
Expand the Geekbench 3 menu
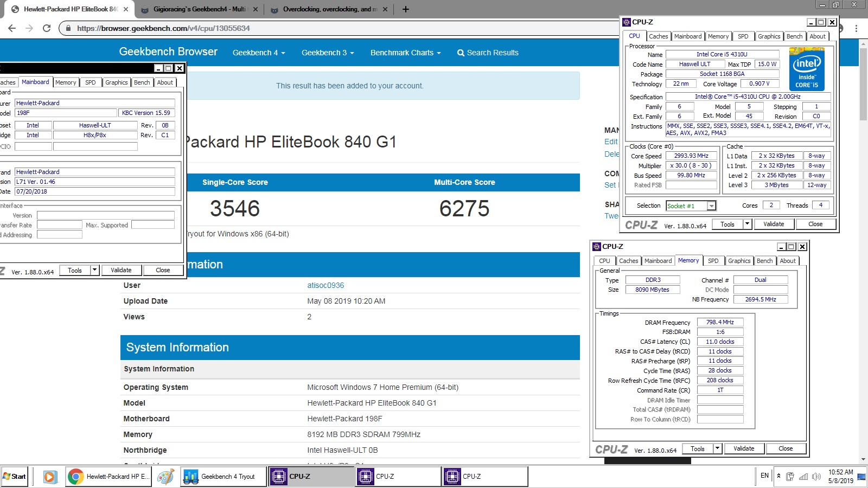[x=328, y=53]
